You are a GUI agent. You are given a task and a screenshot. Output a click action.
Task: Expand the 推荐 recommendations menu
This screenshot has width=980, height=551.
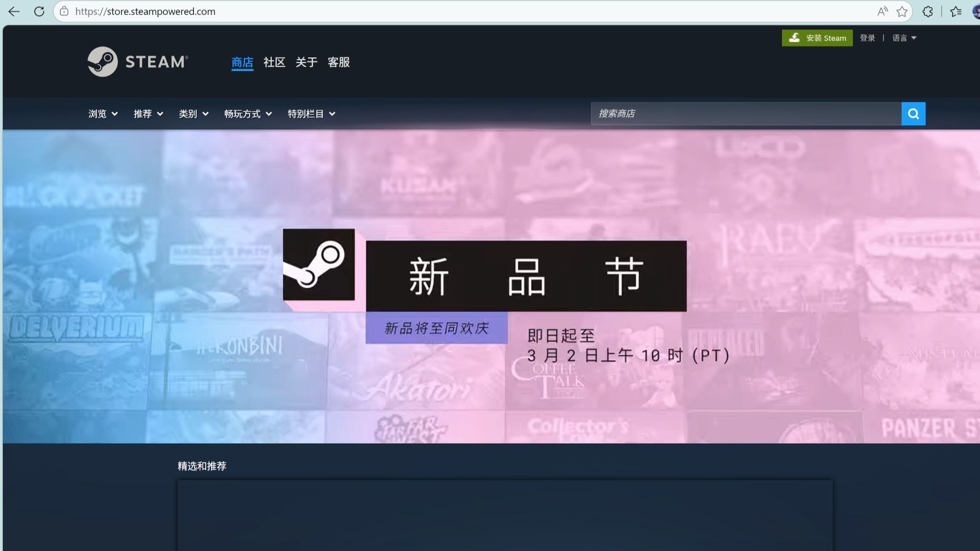point(149,114)
